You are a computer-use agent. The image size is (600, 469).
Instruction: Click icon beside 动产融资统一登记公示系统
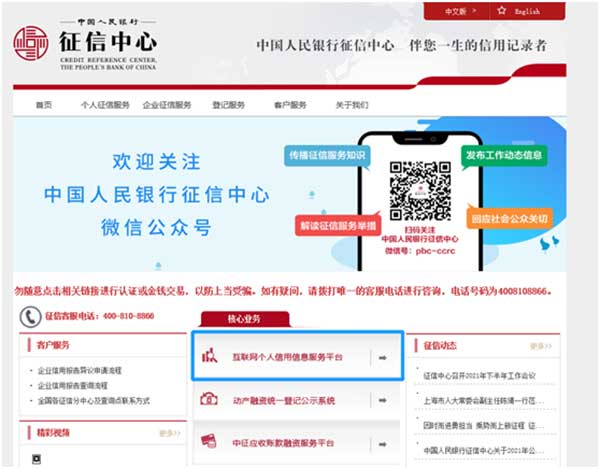[x=209, y=399]
